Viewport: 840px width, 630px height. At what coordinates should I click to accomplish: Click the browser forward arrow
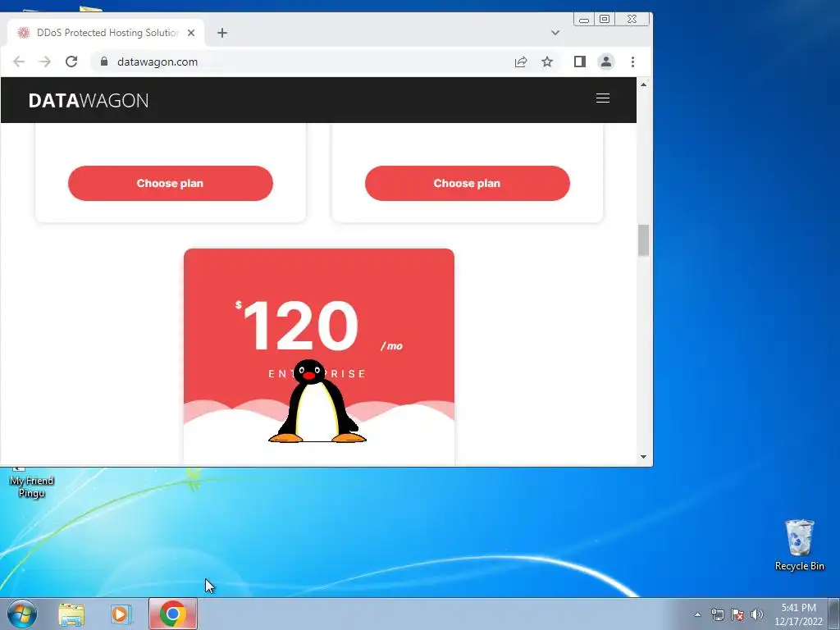(x=44, y=62)
